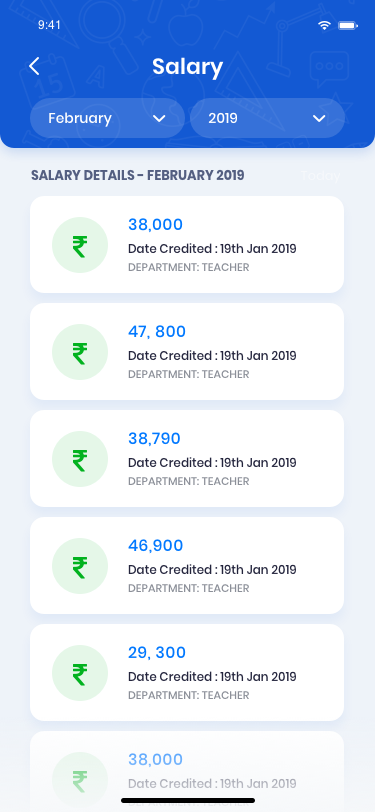Open the 2019 year dropdown

click(x=267, y=118)
